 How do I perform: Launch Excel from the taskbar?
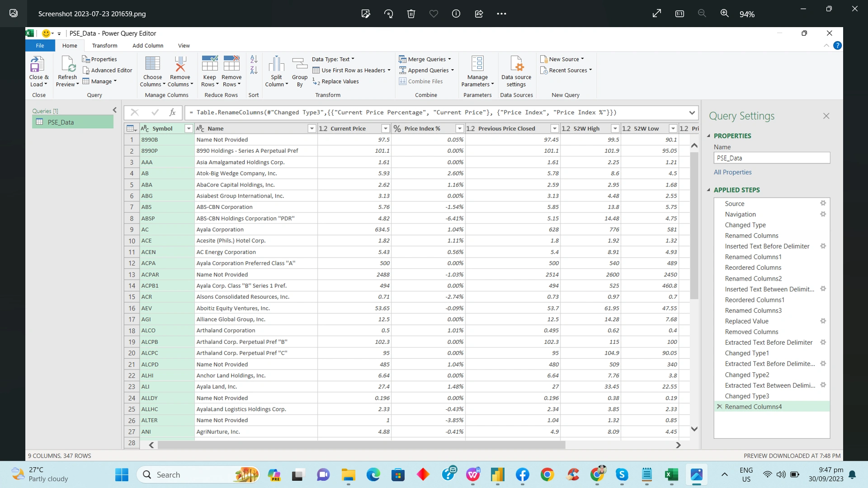pos(671,475)
